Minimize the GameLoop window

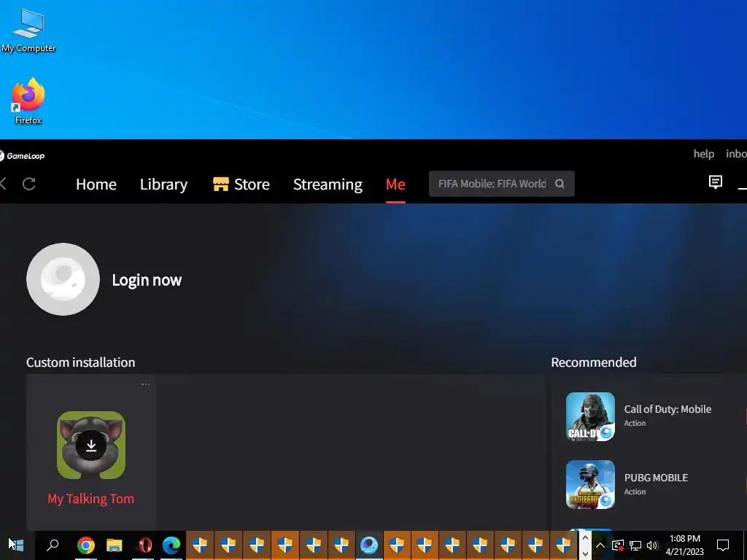[742, 189]
